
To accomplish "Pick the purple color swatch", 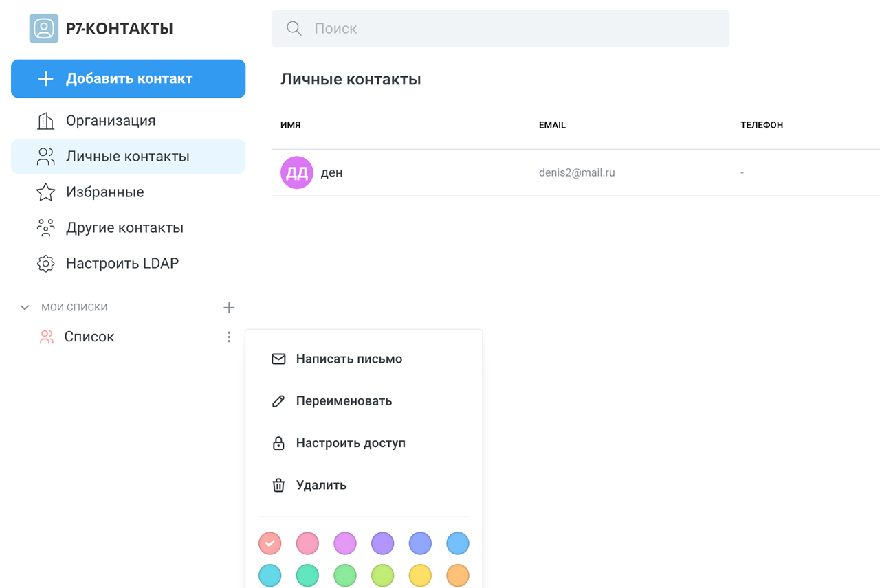I will point(382,543).
